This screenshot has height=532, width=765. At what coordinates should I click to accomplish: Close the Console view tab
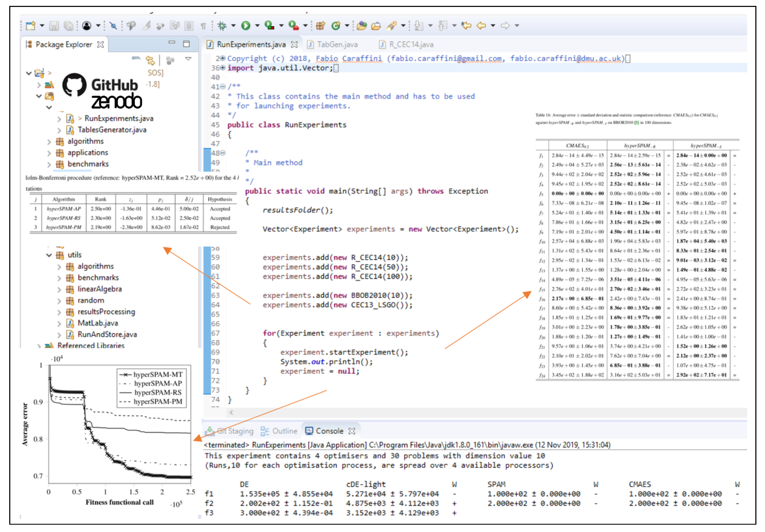point(352,431)
